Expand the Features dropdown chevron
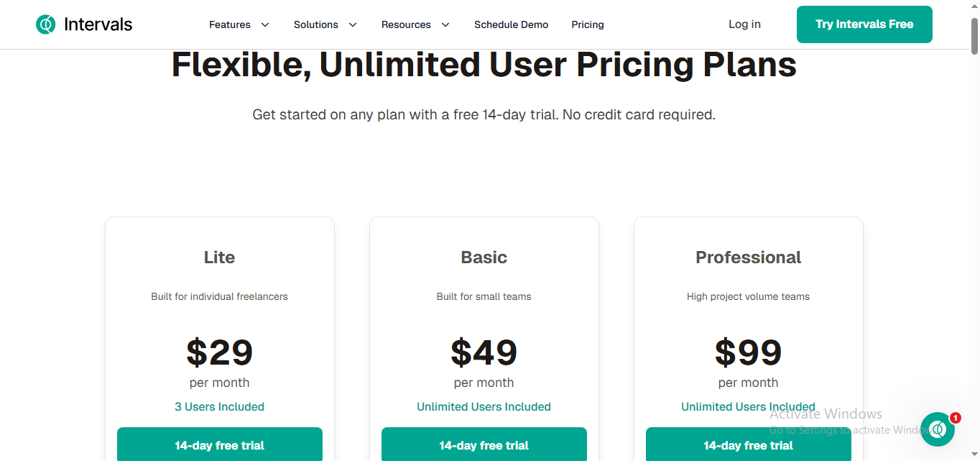This screenshot has width=980, height=461. [x=265, y=24]
